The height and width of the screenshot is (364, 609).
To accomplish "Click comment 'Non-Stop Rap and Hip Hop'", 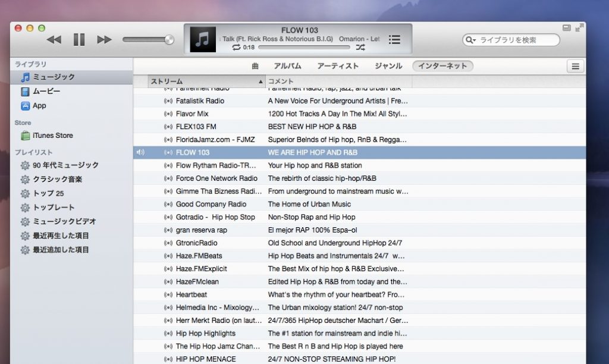I will [312, 217].
